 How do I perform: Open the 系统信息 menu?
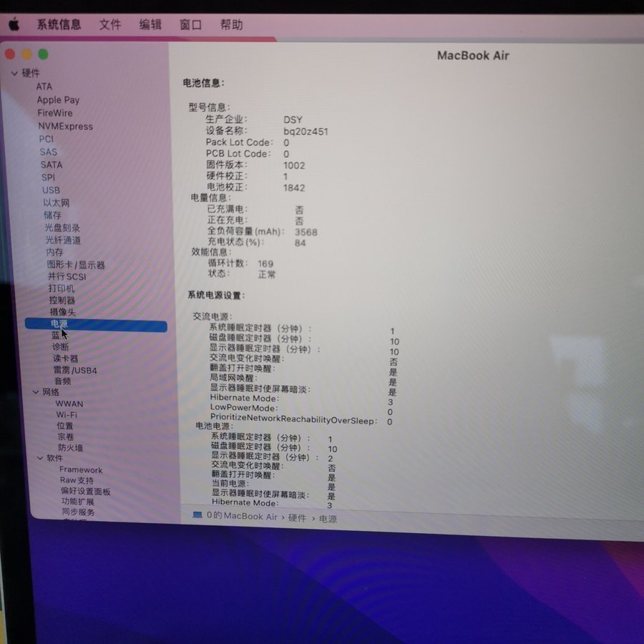(x=59, y=24)
